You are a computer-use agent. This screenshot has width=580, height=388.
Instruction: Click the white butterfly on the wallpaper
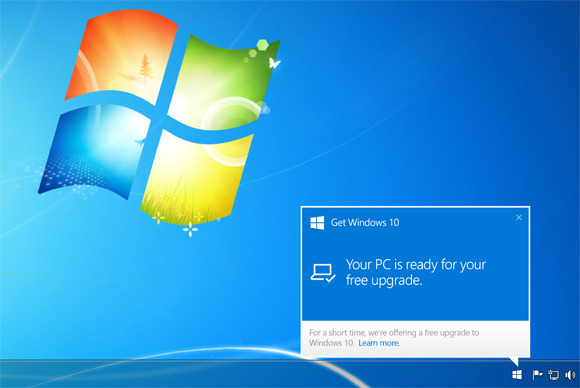[x=274, y=63]
